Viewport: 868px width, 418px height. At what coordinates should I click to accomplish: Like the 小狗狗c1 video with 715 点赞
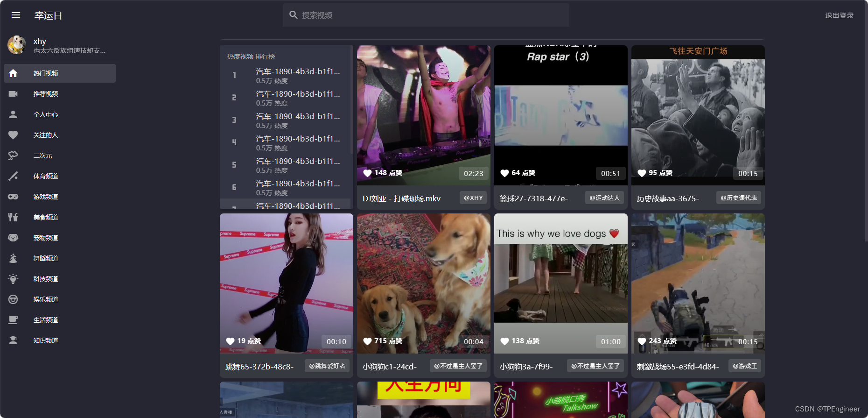tap(367, 341)
